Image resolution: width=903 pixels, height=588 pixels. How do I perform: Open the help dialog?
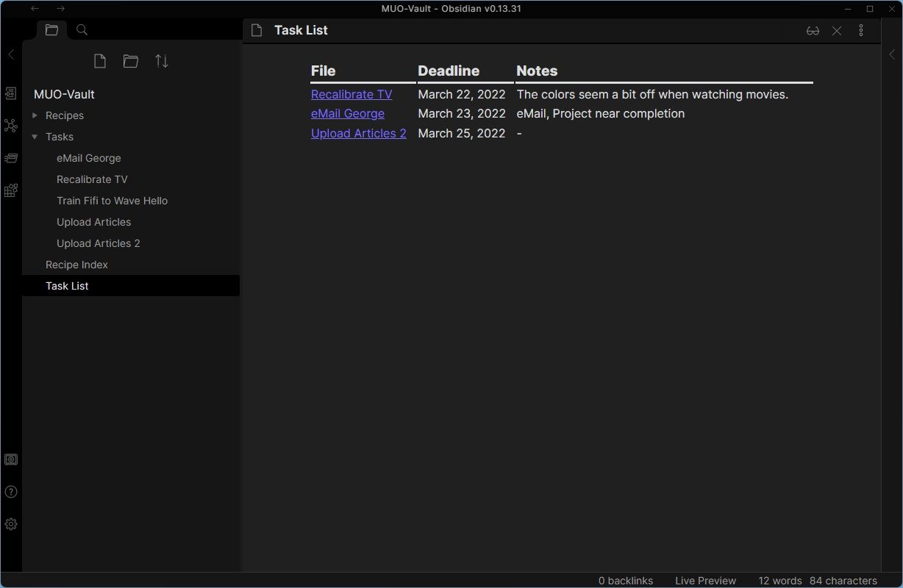click(x=11, y=492)
